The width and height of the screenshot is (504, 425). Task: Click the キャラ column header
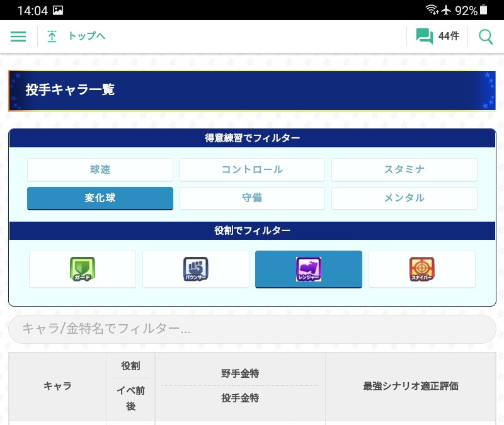click(57, 386)
